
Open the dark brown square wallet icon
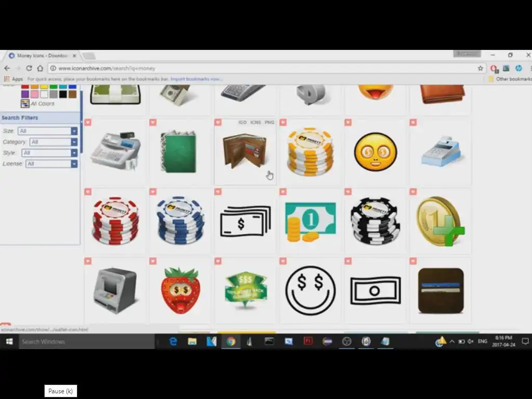pyautogui.click(x=441, y=290)
